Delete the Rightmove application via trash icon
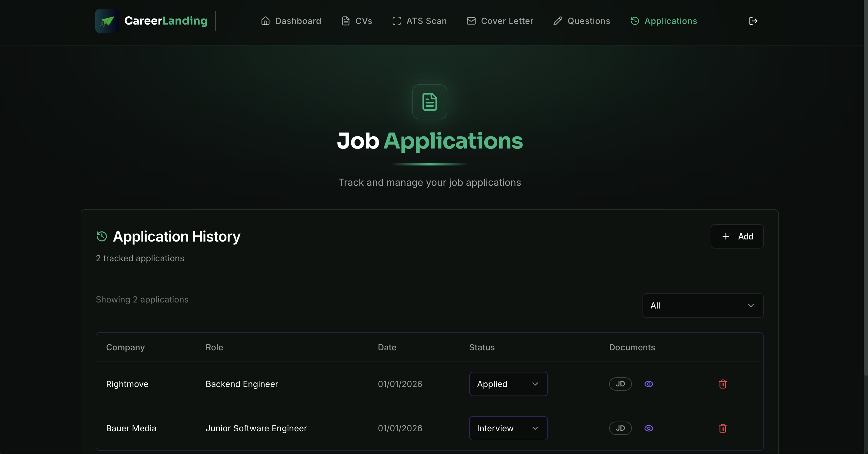The width and height of the screenshot is (868, 454). tap(723, 384)
